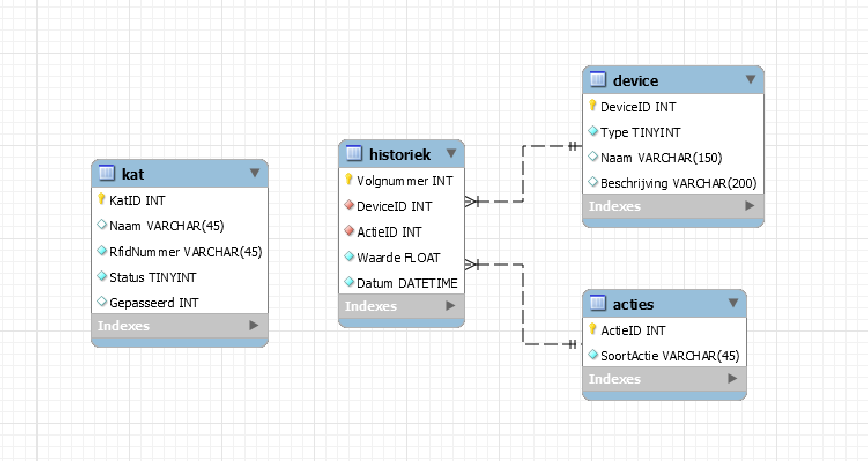Click the diamond icon next to Status TINYINT
This screenshot has height=461, width=868.
coord(102,277)
